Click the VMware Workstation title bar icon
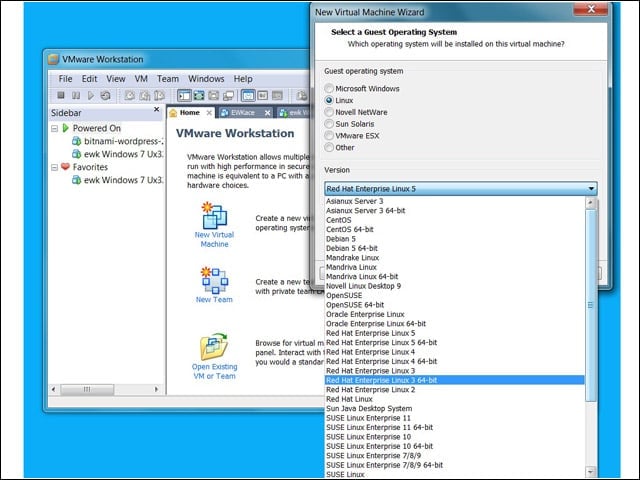 pos(53,60)
